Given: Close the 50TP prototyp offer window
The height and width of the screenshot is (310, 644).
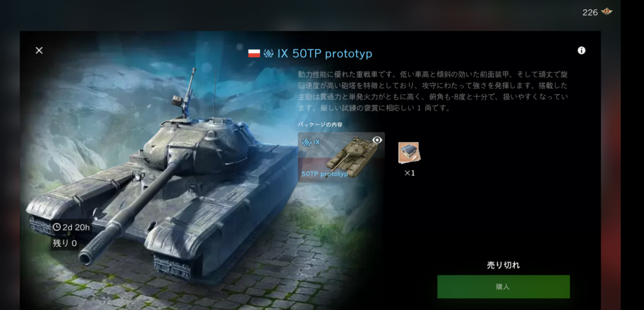Looking at the screenshot, I should pos(39,50).
